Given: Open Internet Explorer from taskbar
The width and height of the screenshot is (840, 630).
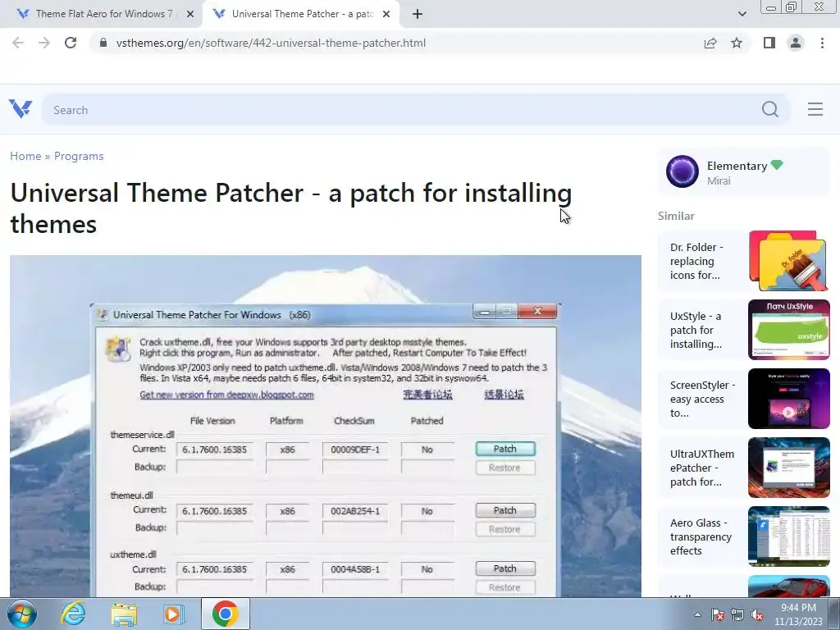Looking at the screenshot, I should point(73,614).
